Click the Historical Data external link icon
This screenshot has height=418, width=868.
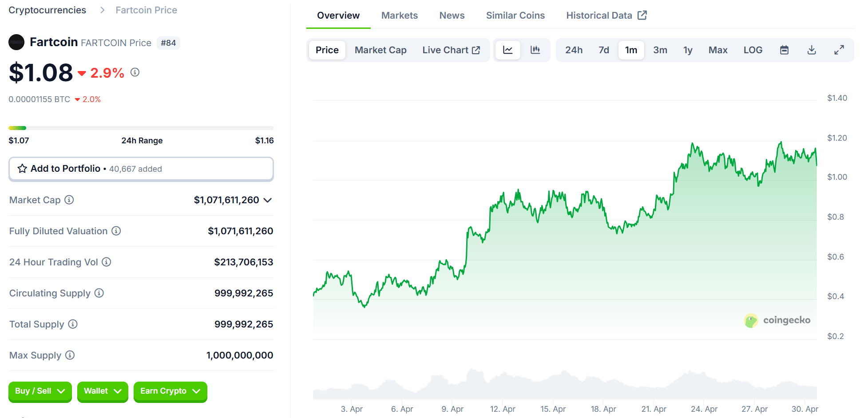pos(642,15)
